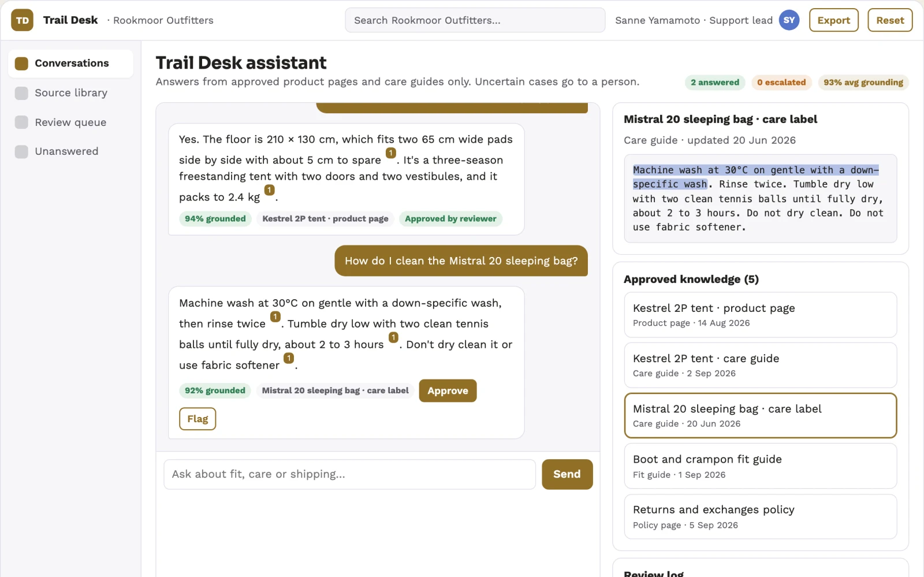
Task: Click the "Approved knowledge (5)" heading
Action: click(x=691, y=280)
